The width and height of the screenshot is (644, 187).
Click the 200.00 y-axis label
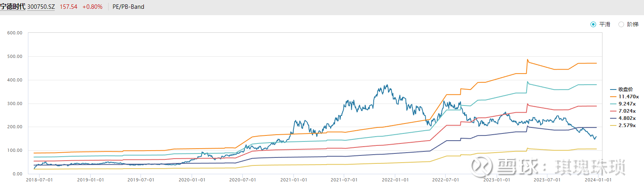15,127
